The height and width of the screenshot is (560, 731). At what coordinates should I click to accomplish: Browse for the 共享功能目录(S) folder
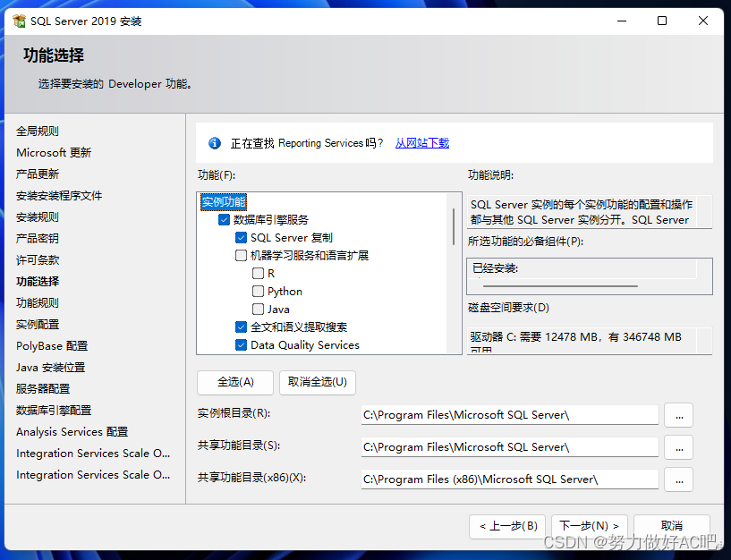click(x=679, y=447)
